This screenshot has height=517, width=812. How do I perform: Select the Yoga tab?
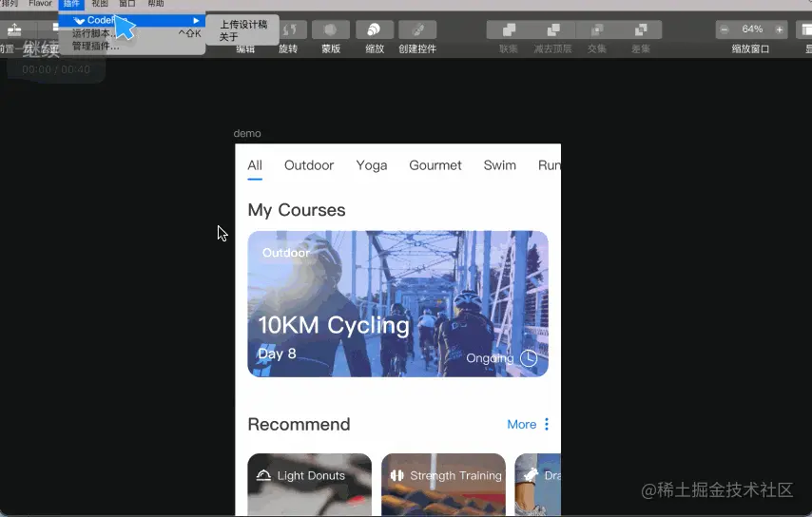[x=372, y=165]
